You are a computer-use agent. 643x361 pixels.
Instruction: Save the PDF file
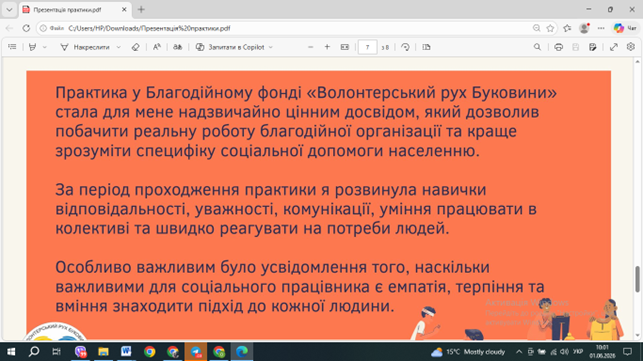[576, 47]
